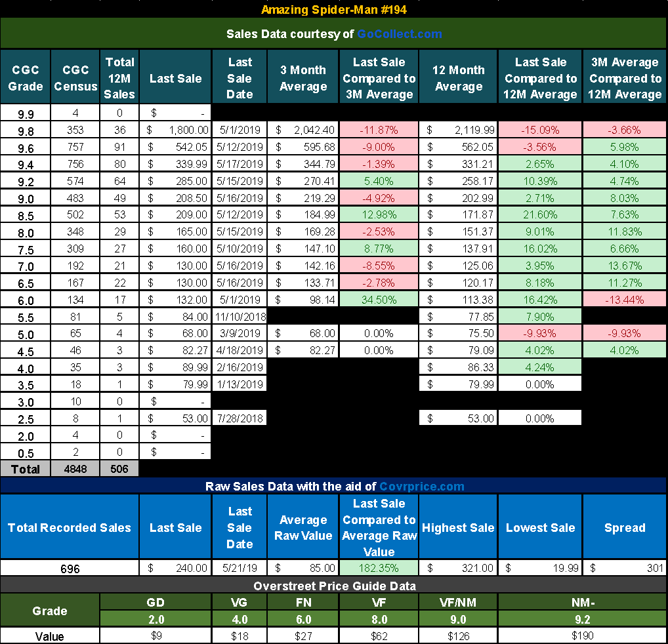Image resolution: width=668 pixels, height=644 pixels.
Task: Click the 5/21/19 raw sale date
Action: 240,568
